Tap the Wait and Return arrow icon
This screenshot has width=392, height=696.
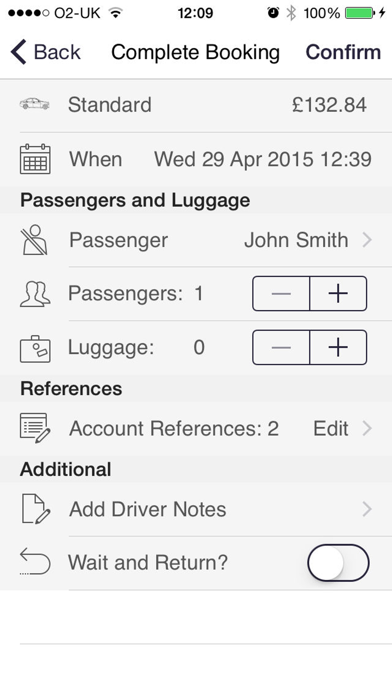pyautogui.click(x=35, y=562)
